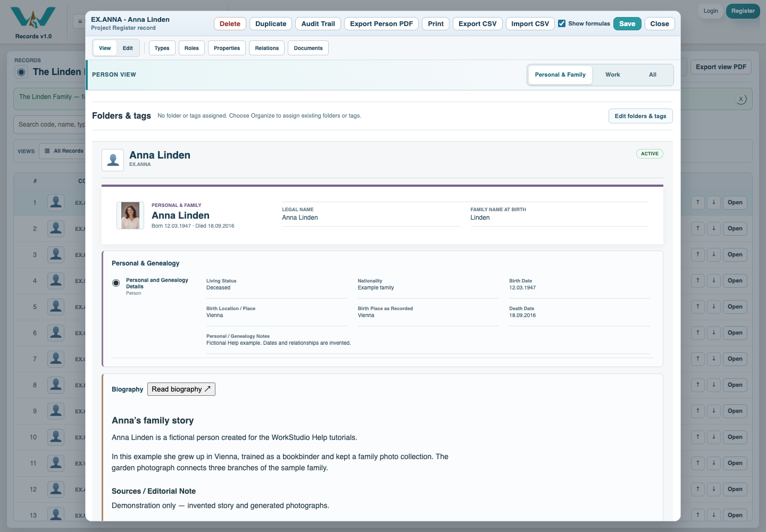Save the record
766x532 pixels.
627,24
